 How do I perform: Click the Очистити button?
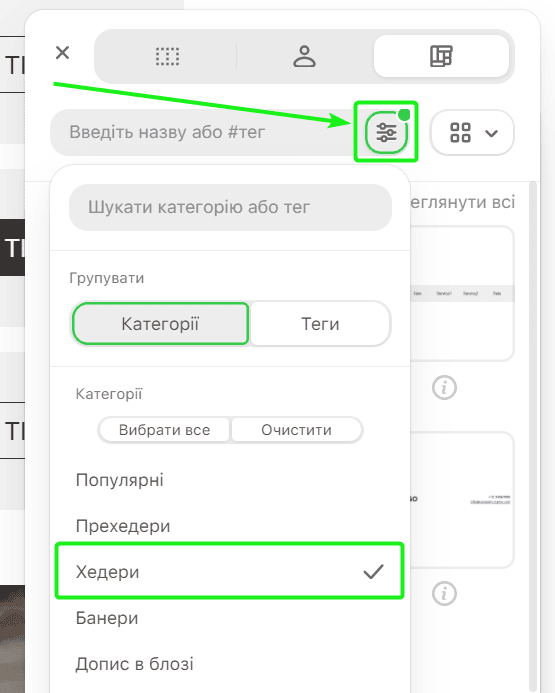[x=296, y=430]
